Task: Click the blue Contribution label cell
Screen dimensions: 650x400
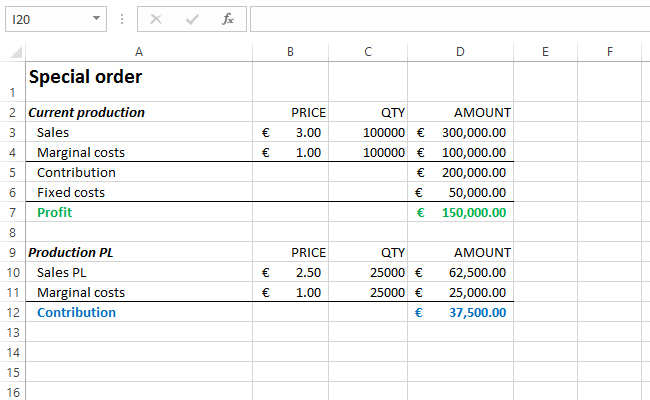Action: pos(139,312)
